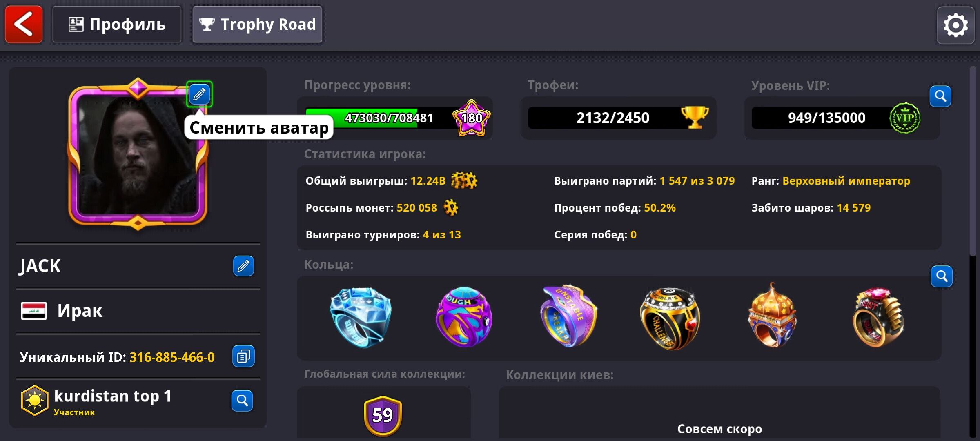The height and width of the screenshot is (441, 980).
Task: Click the pencil icon to change avatar
Action: point(199,94)
